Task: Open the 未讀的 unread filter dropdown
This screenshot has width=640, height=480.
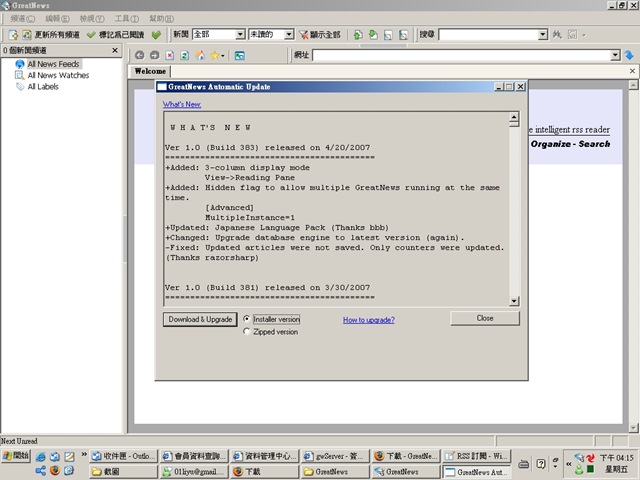Action: pos(289,35)
